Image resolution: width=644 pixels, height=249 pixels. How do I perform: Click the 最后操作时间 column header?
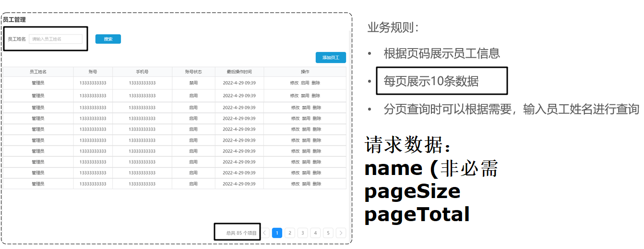[x=239, y=72]
